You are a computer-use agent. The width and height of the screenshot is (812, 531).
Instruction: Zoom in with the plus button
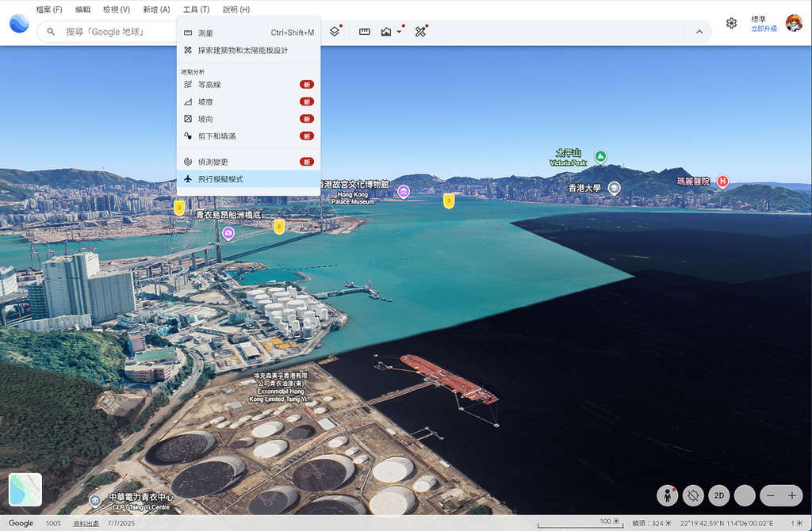pos(792,495)
